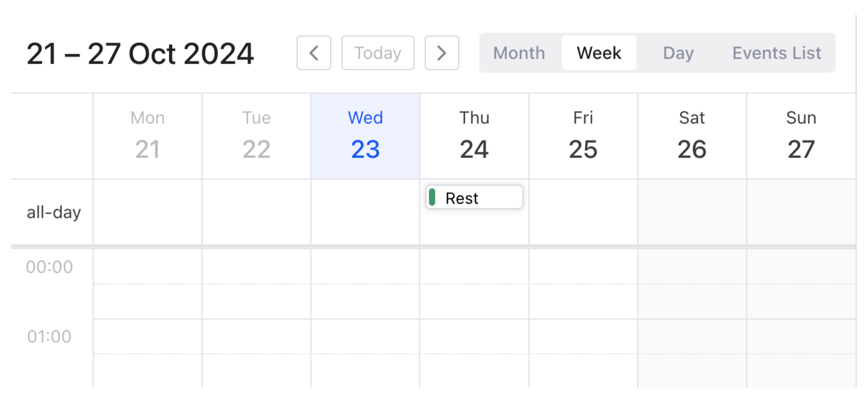Click the all-day cell for Mon 21
The width and height of the screenshot is (868, 403).
147,212
